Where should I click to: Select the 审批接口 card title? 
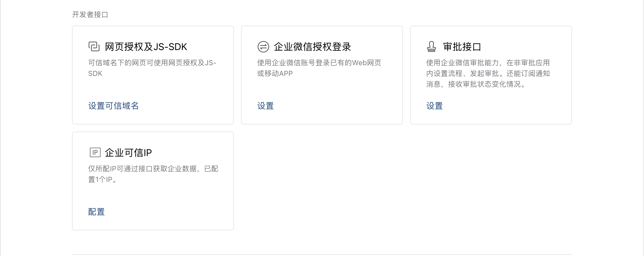point(462,47)
